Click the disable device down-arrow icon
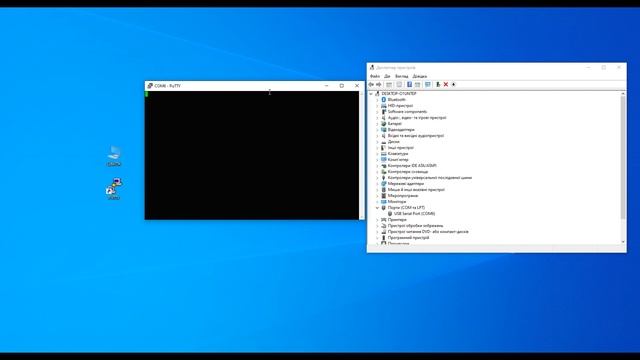Image resolution: width=640 pixels, height=360 pixels. (453, 84)
